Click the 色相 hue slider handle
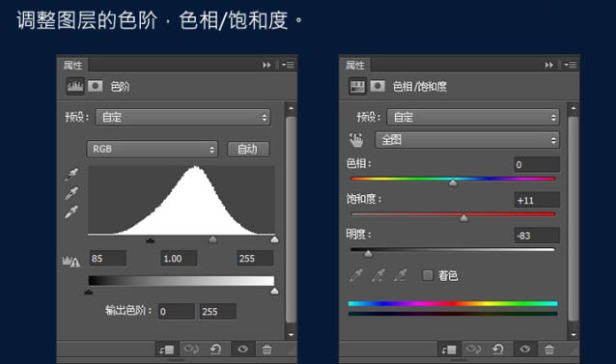 click(453, 182)
